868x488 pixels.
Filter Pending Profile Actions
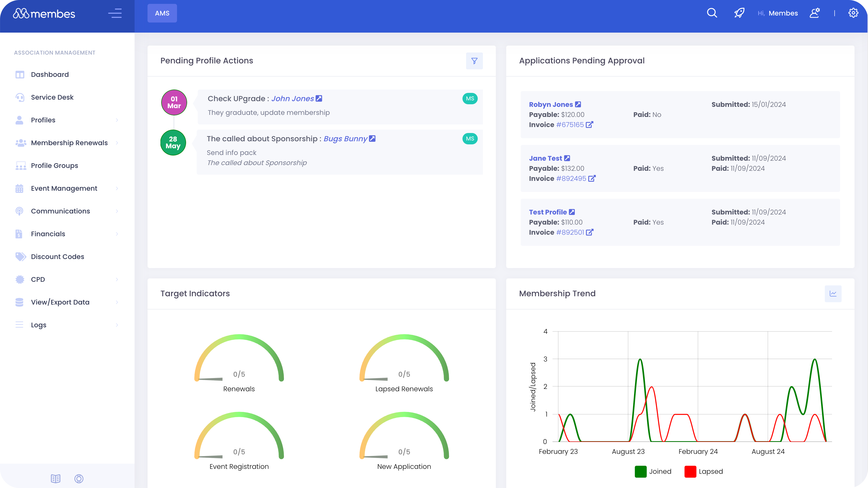474,61
